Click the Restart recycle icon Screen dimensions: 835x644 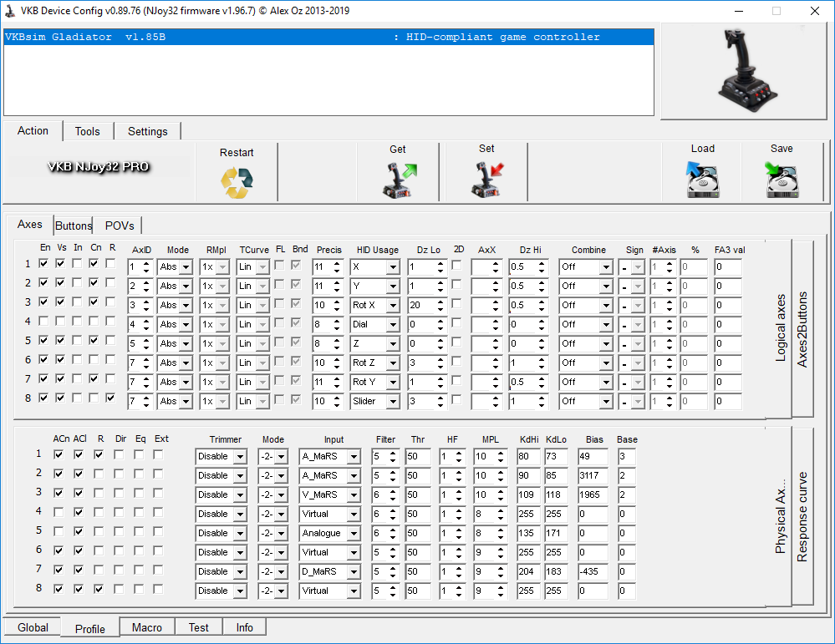click(x=237, y=183)
